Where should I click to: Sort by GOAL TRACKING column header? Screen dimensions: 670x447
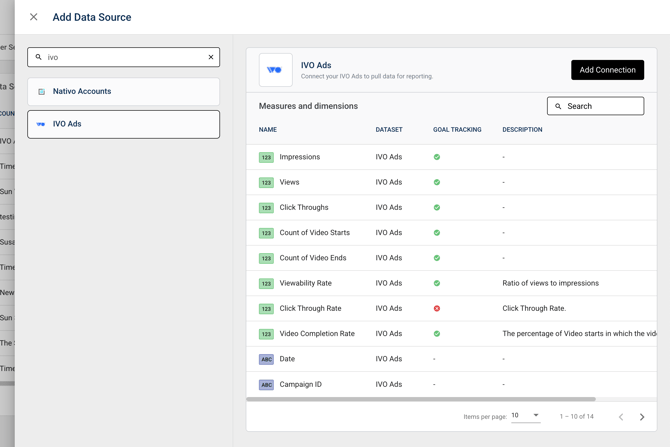(x=457, y=130)
